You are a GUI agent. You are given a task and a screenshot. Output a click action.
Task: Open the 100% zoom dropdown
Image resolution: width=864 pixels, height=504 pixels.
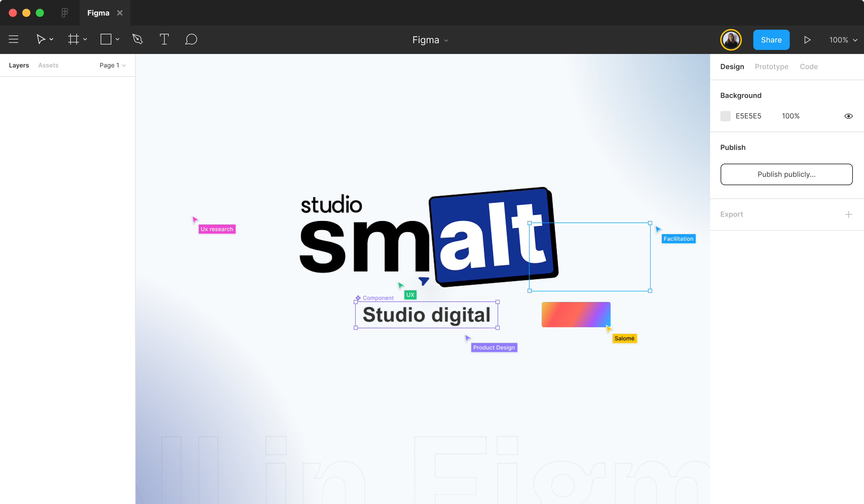tap(843, 40)
